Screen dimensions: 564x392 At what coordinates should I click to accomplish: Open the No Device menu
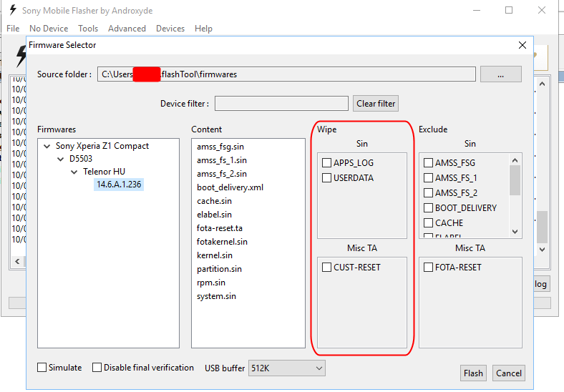pos(49,29)
